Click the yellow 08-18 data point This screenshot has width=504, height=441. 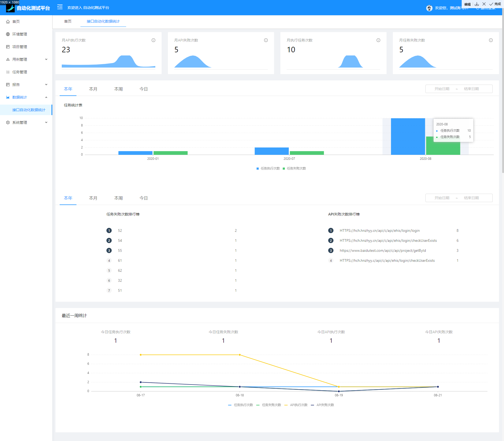[x=240, y=355]
